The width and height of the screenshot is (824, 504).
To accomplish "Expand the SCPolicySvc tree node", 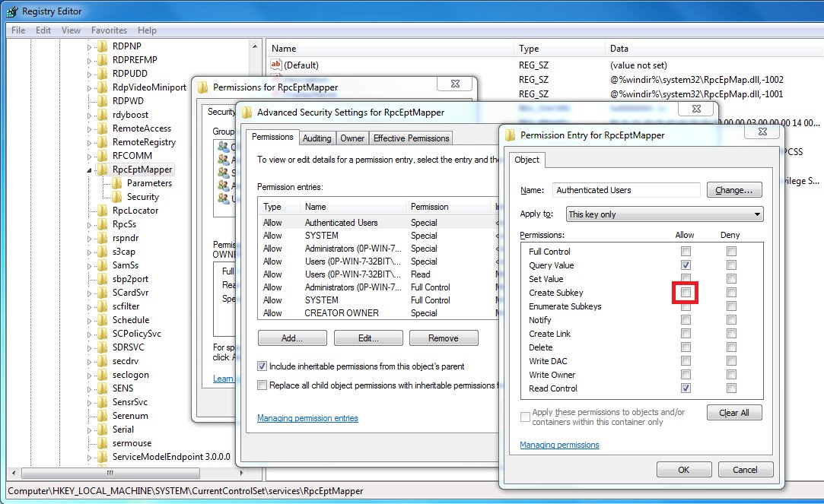I will pyautogui.click(x=89, y=334).
